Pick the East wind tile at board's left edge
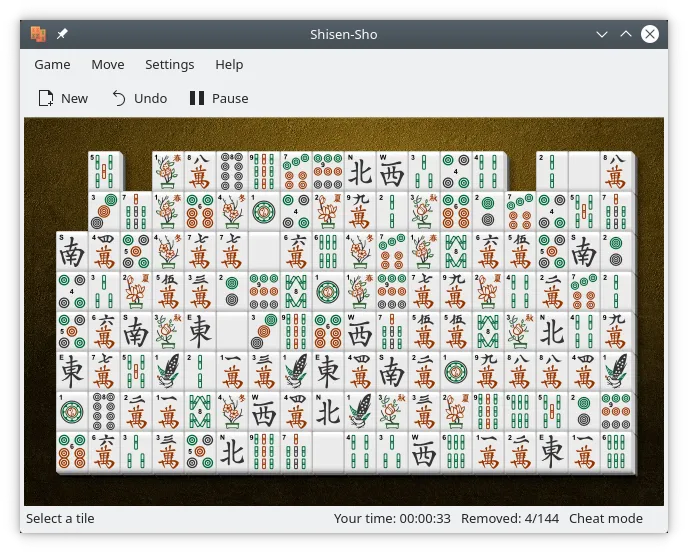This screenshot has width=688, height=553. 72,372
